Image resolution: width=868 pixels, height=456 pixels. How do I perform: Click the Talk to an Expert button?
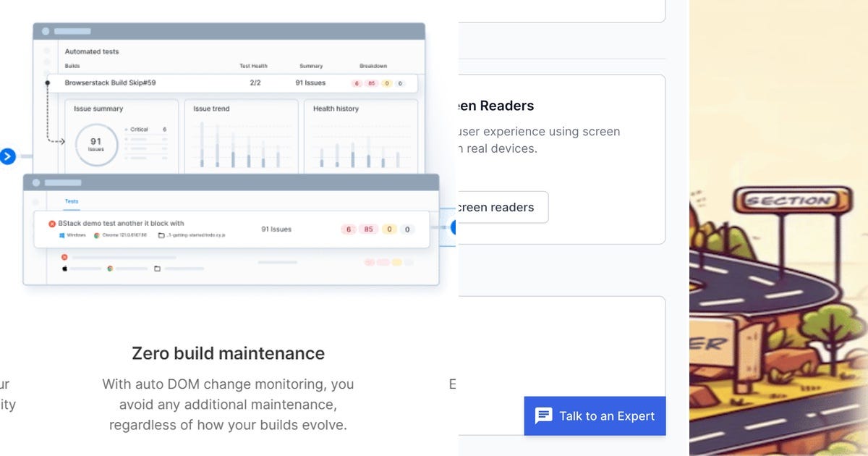(595, 415)
